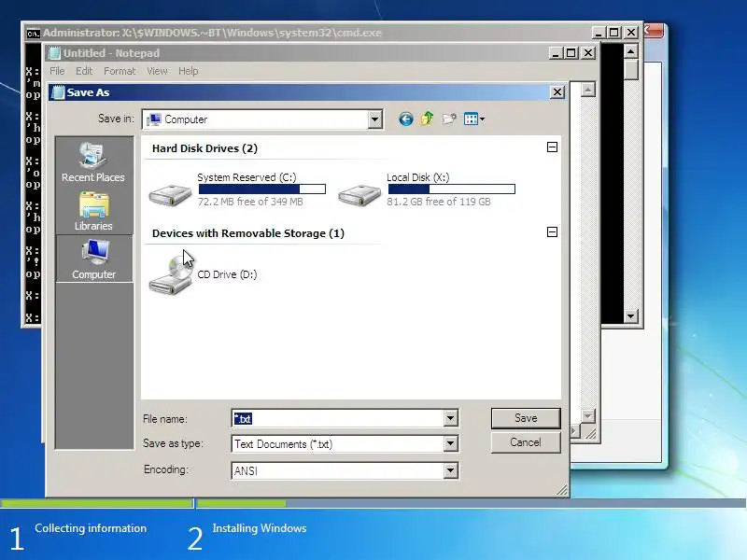Open Libraries in sidebar
Viewport: 747px width, 560px height.
(x=93, y=212)
